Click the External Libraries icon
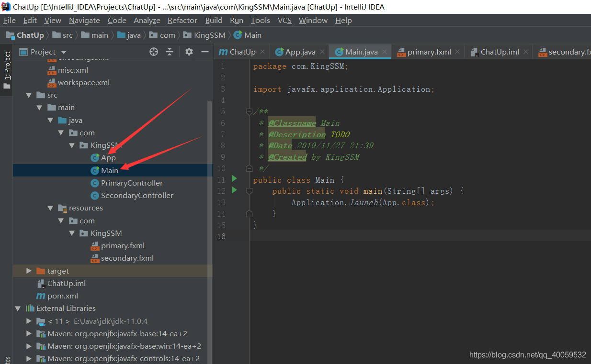 pyautogui.click(x=30, y=309)
